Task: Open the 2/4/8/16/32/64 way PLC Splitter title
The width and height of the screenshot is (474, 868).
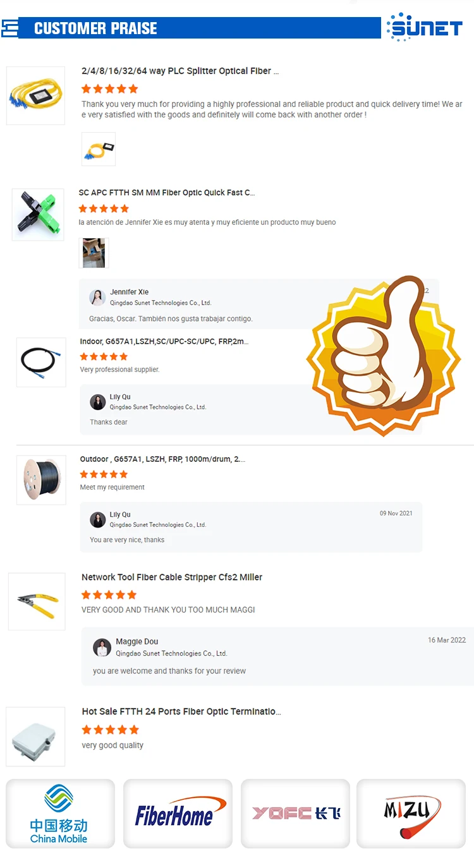Action: pyautogui.click(x=180, y=71)
